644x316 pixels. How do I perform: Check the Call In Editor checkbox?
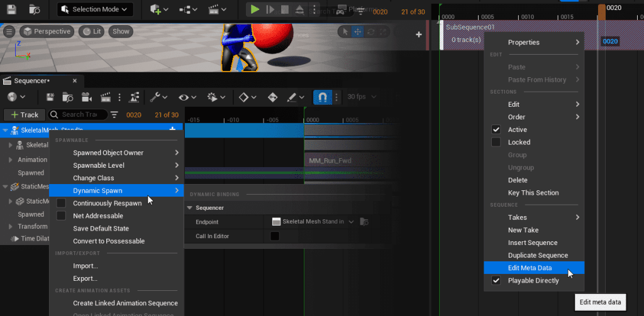coord(275,236)
